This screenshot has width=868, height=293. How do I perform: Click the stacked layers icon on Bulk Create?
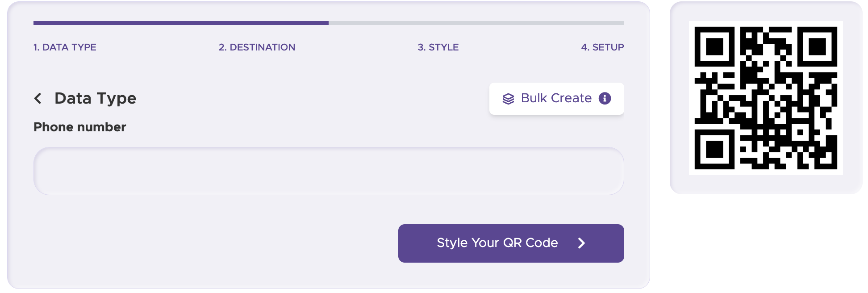(x=508, y=99)
